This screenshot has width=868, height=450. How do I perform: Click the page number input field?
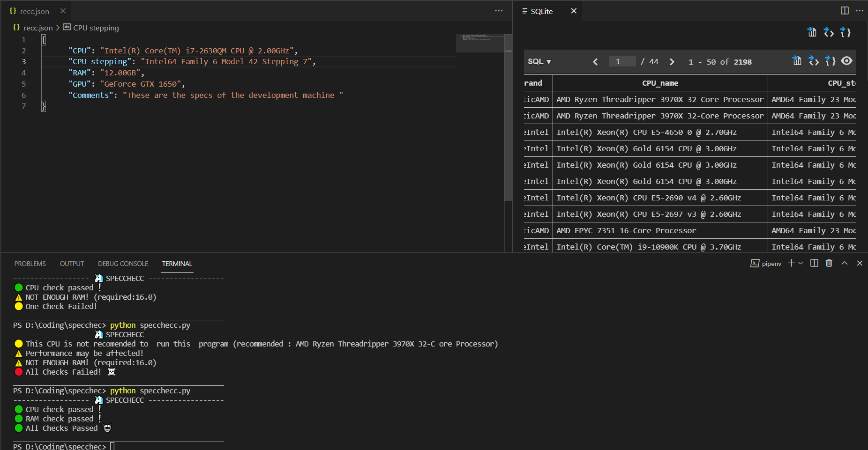(x=622, y=62)
